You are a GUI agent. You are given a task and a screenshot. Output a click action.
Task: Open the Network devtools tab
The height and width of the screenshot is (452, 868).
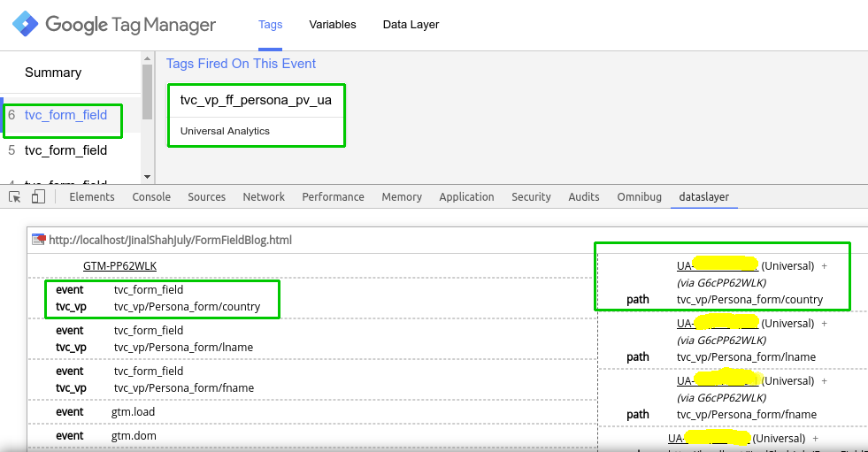tap(264, 197)
